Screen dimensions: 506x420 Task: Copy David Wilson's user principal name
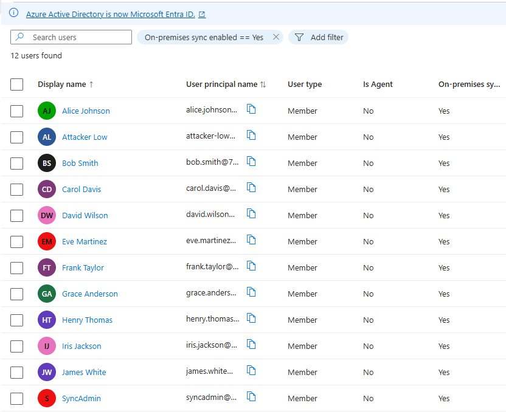tap(251, 213)
